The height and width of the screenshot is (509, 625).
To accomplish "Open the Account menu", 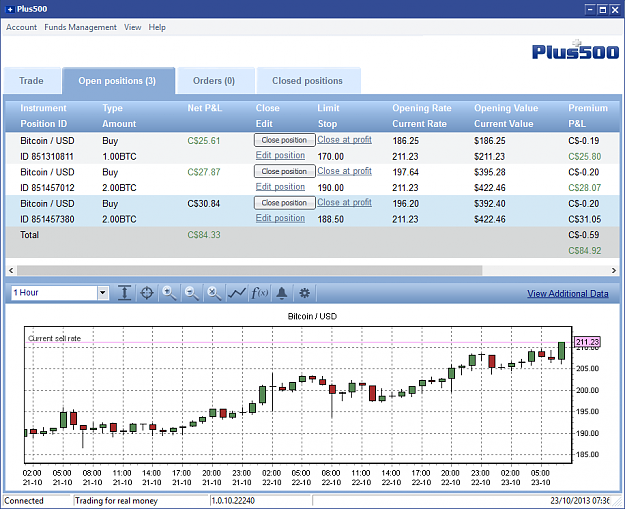I will click(x=21, y=27).
